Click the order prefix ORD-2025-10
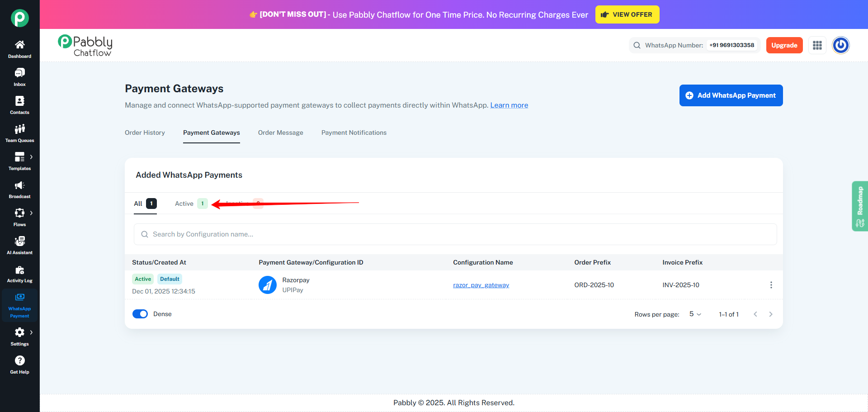This screenshot has width=868, height=412. [594, 285]
